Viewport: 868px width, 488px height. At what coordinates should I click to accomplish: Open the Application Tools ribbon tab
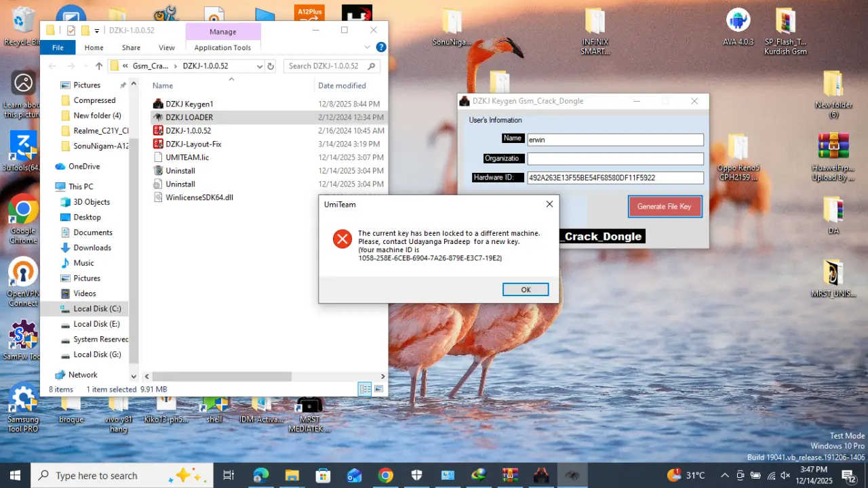click(x=222, y=47)
